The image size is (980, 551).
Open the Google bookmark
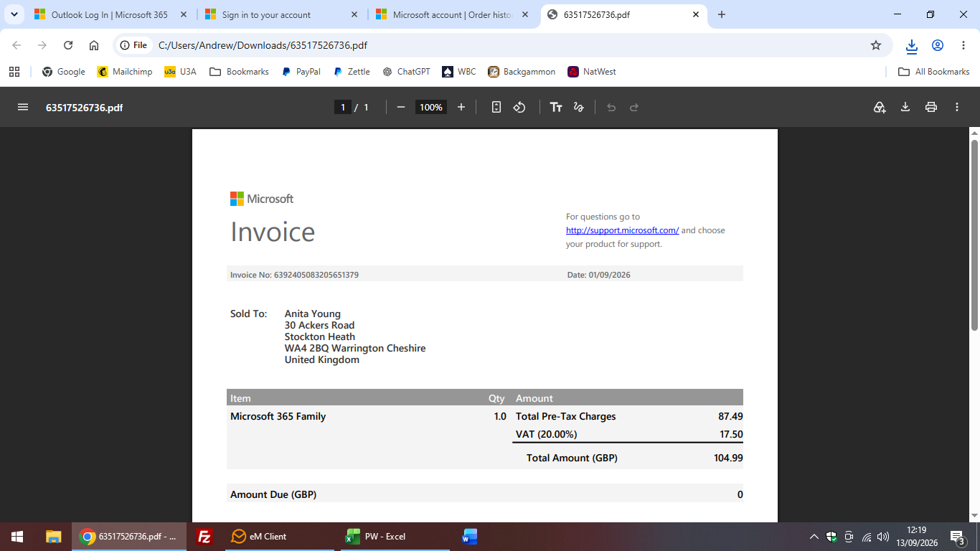pyautogui.click(x=64, y=72)
